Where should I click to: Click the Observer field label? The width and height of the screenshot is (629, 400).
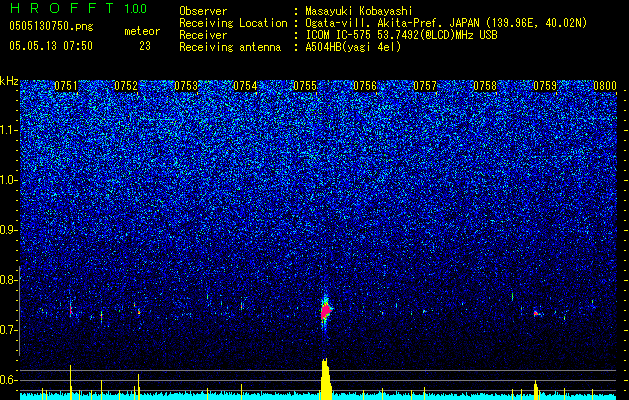pos(203,11)
